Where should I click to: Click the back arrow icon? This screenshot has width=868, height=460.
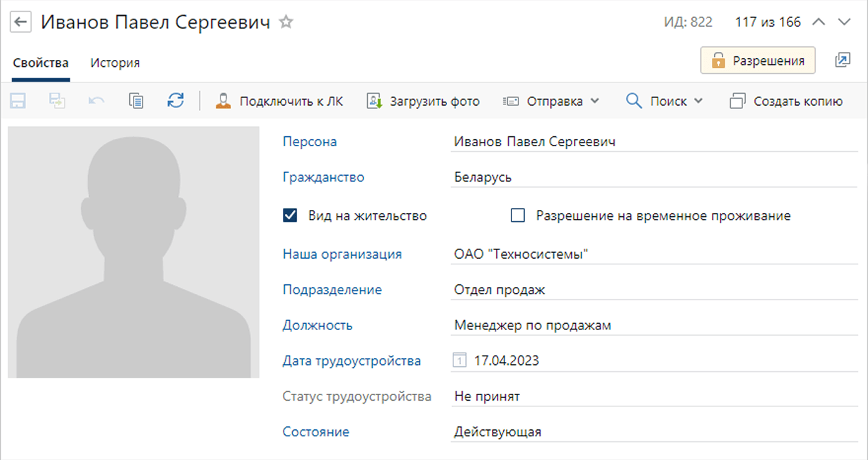(x=21, y=23)
